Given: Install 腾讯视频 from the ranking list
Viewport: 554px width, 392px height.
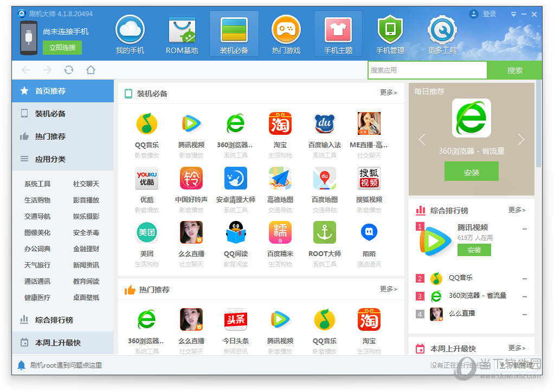Looking at the screenshot, I should coord(474,250).
